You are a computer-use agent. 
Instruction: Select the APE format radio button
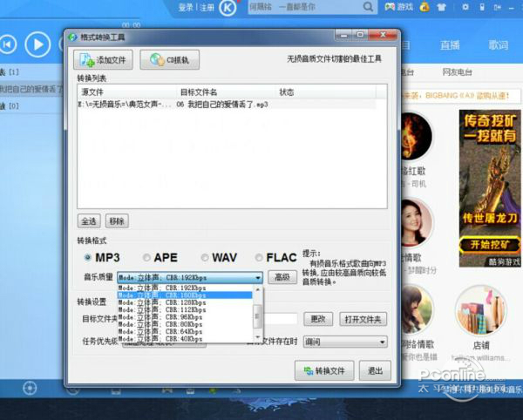pos(146,257)
